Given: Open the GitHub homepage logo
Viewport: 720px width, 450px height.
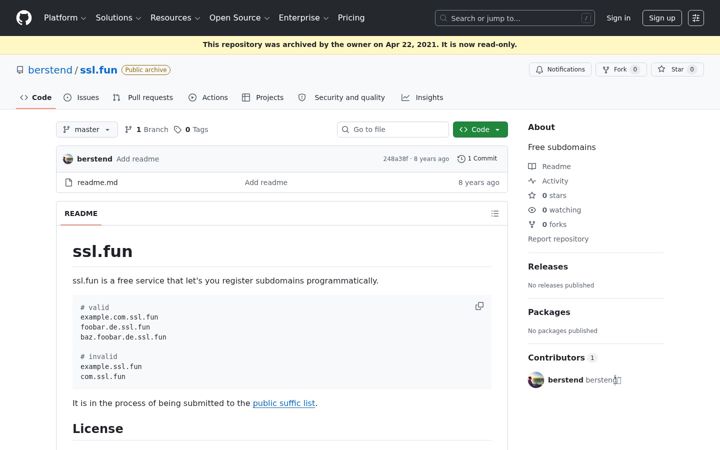Looking at the screenshot, I should tap(24, 18).
